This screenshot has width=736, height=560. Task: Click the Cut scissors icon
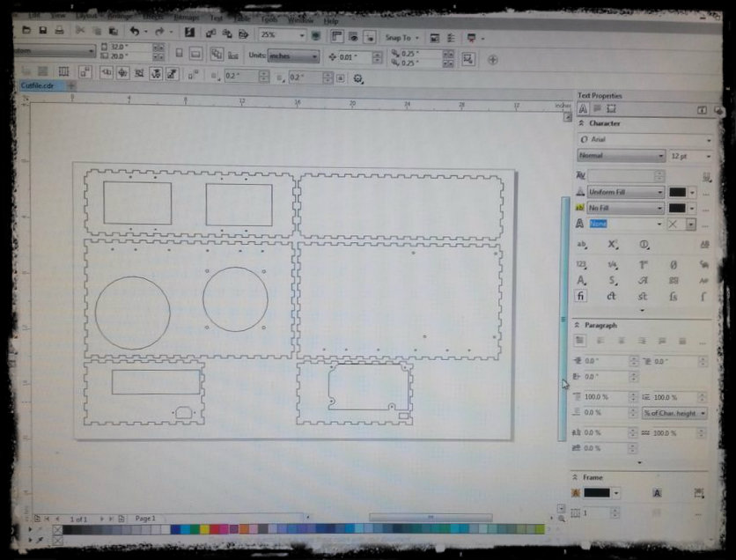point(80,31)
